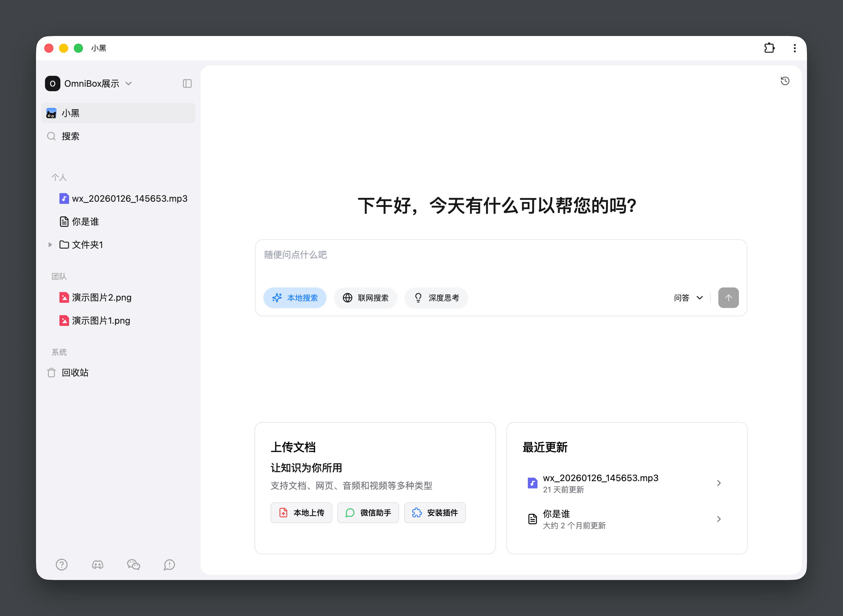843x616 pixels.
Task: Click the extensions puzzle icon in title bar
Action: 769,48
